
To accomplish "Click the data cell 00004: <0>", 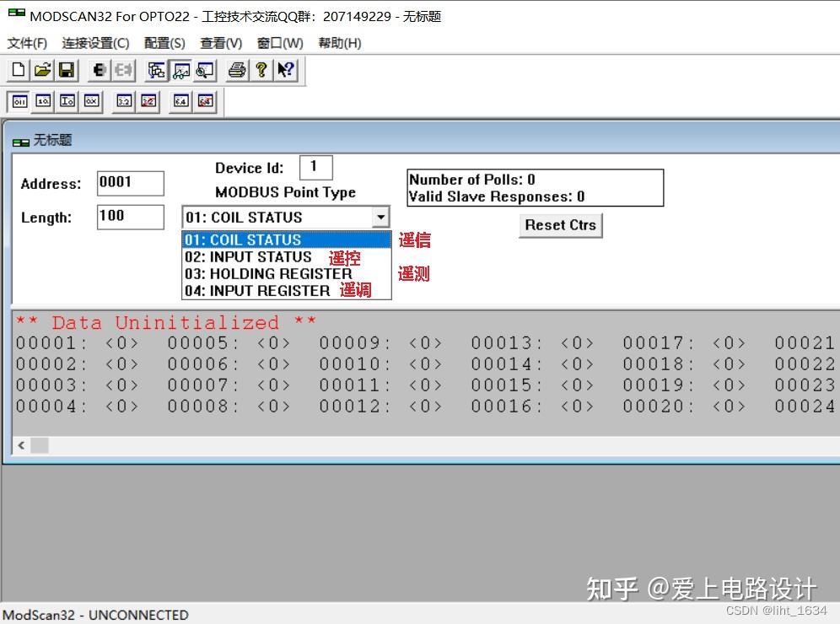I will point(77,406).
